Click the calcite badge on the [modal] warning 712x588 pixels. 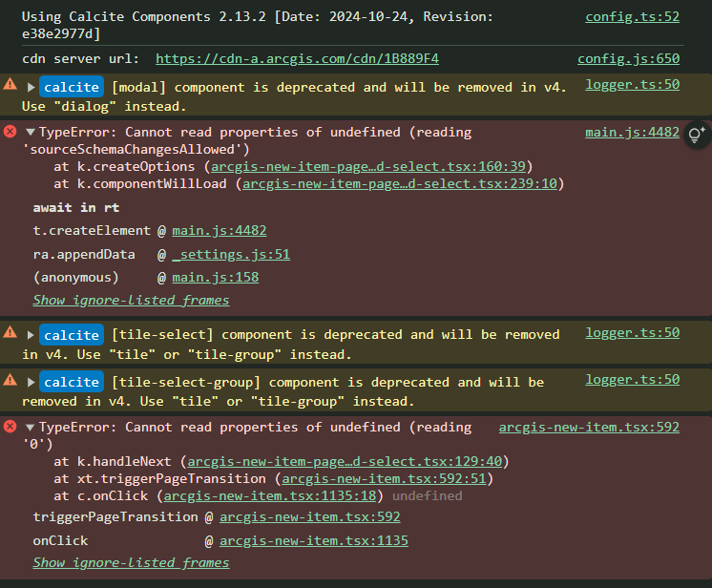coord(71,88)
